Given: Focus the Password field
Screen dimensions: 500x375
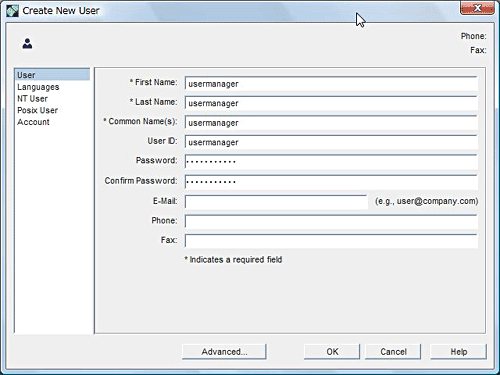Looking at the screenshot, I should pos(331,162).
